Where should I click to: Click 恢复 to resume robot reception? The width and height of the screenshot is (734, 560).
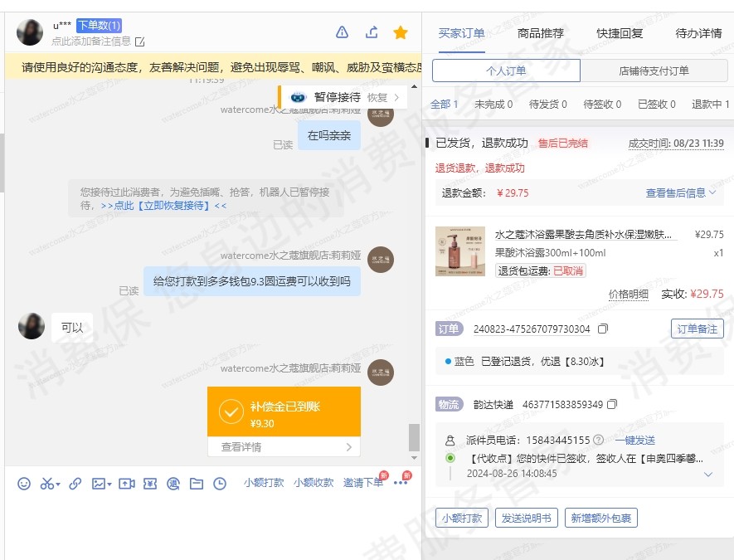tap(377, 97)
